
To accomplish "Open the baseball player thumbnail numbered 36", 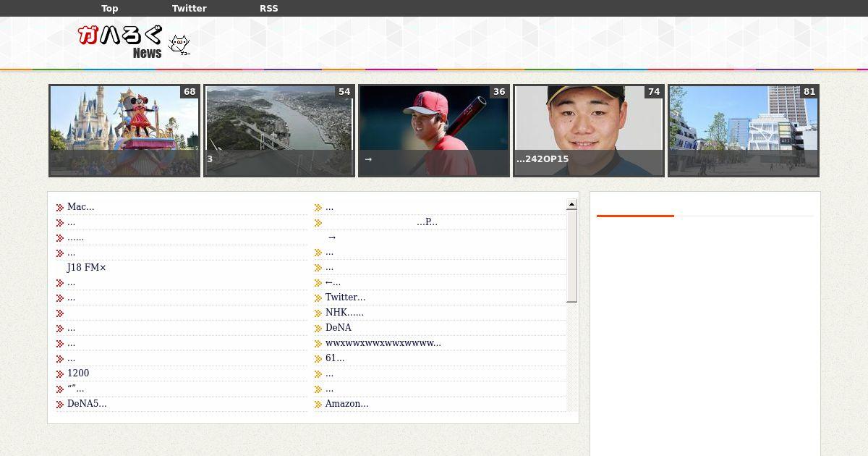I will 434,130.
